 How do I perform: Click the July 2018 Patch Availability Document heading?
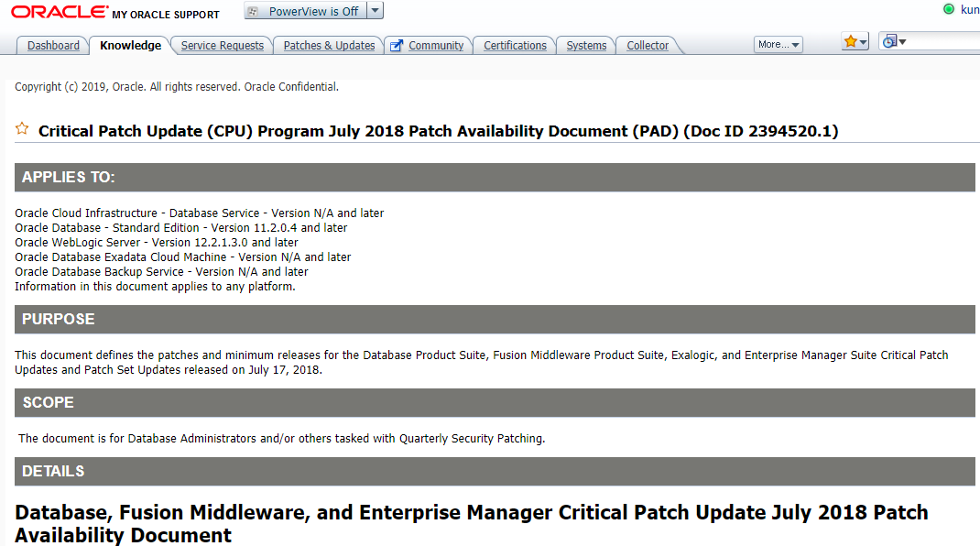click(472, 523)
